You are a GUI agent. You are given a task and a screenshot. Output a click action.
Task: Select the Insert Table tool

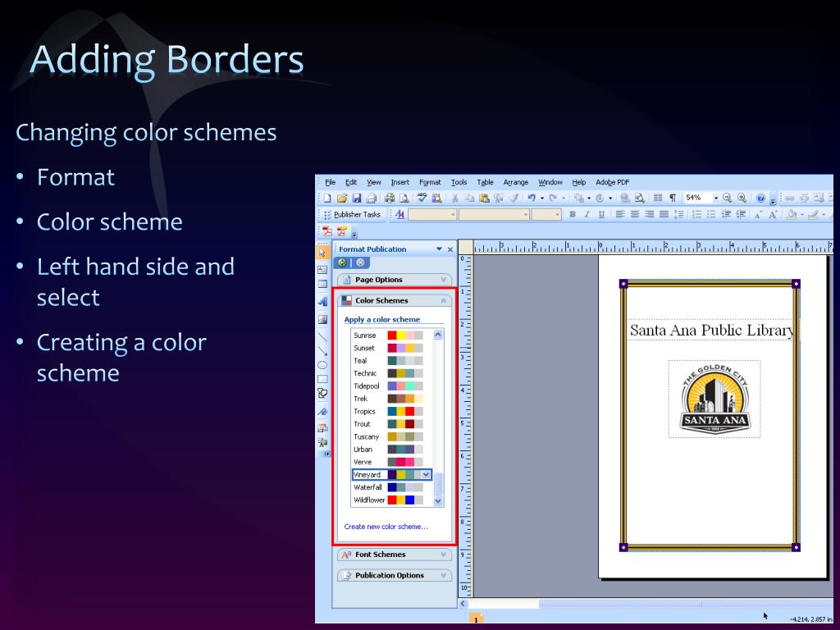click(x=322, y=284)
